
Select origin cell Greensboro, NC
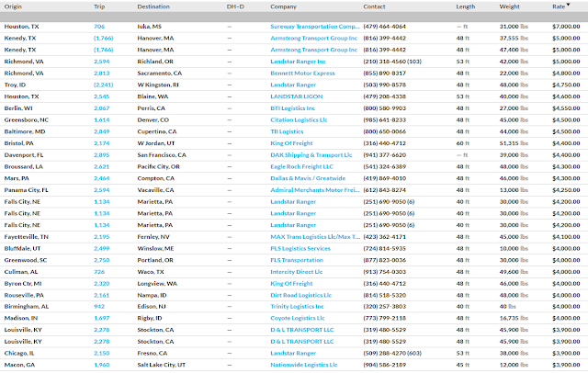[27, 120]
